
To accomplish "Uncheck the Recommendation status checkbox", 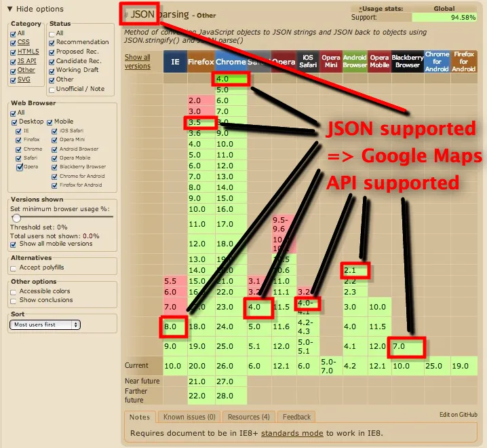I will pos(52,43).
